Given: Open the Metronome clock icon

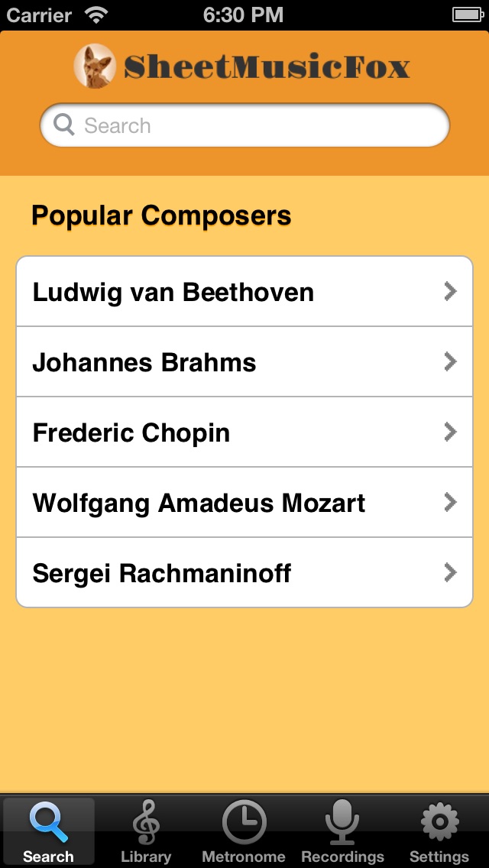Looking at the screenshot, I should tap(244, 823).
